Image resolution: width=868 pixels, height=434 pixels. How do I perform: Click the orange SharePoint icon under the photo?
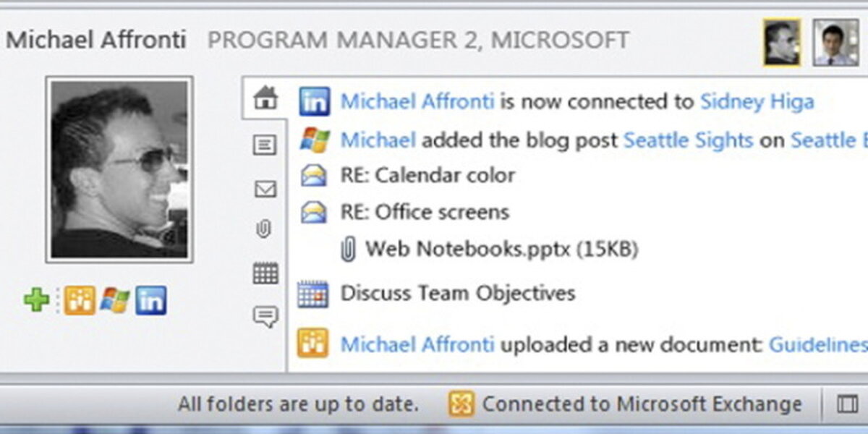coord(80,300)
